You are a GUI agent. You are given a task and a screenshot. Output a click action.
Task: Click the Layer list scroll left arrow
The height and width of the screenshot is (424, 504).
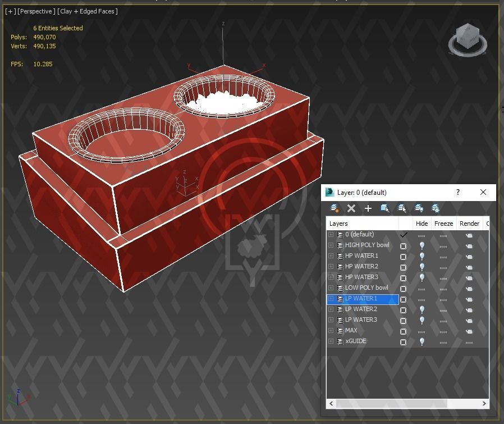pyautogui.click(x=331, y=403)
